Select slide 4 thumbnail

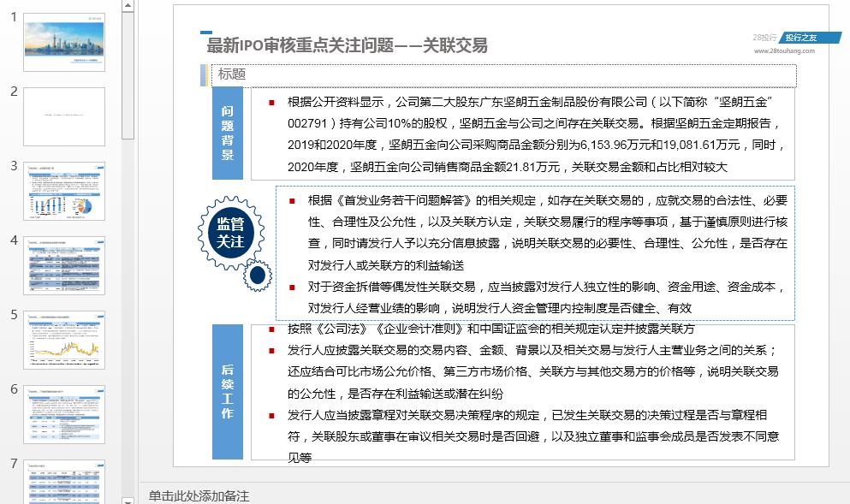pos(64,265)
